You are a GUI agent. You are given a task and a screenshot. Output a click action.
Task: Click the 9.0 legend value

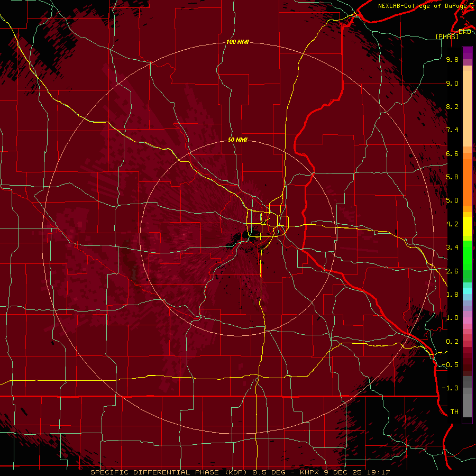[452, 83]
